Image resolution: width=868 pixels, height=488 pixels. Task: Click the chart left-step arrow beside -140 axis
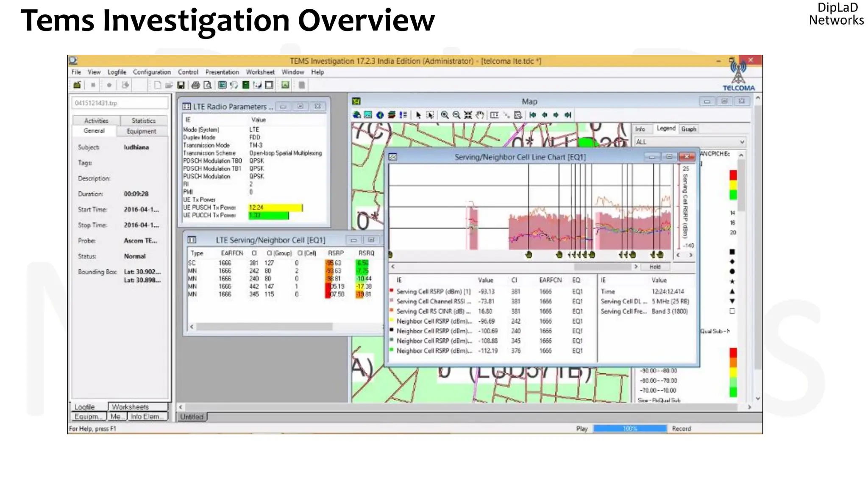coord(678,255)
